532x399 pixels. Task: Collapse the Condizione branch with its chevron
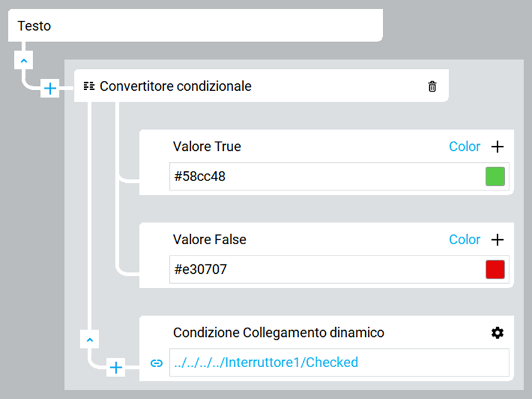(x=90, y=339)
